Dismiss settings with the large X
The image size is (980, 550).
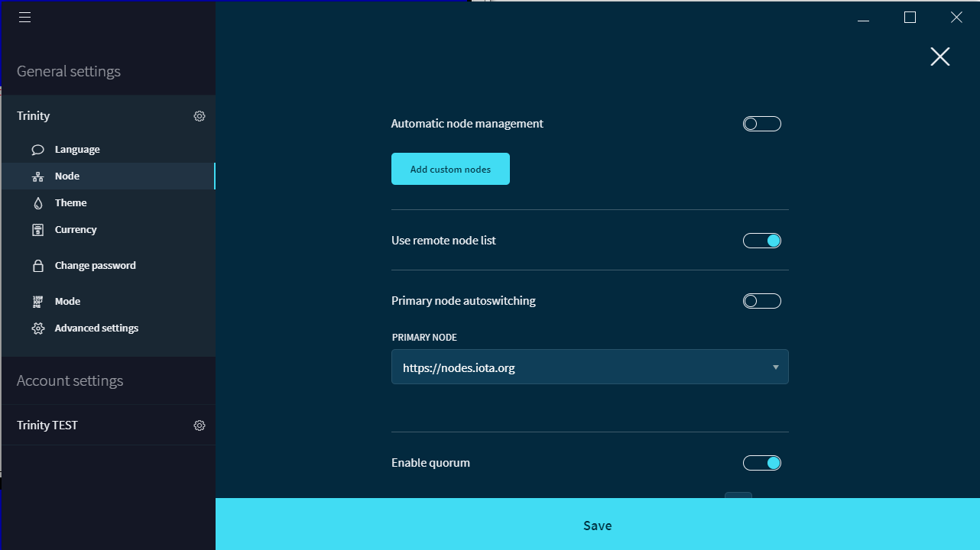[939, 57]
